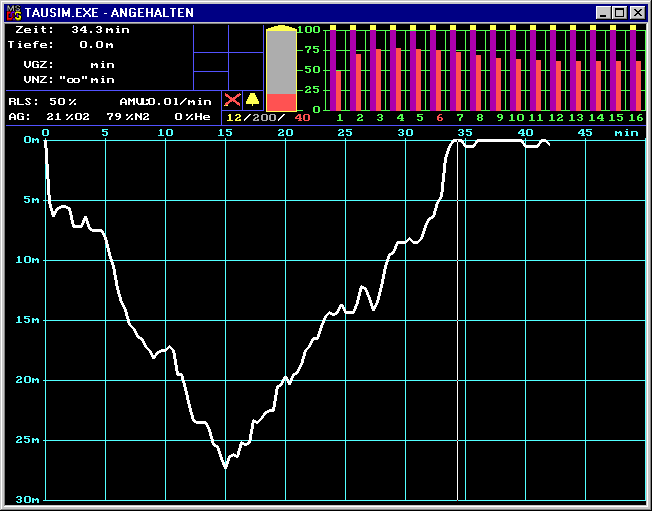Click tissue compartment 16 label
This screenshot has height=511, width=652.
637,118
